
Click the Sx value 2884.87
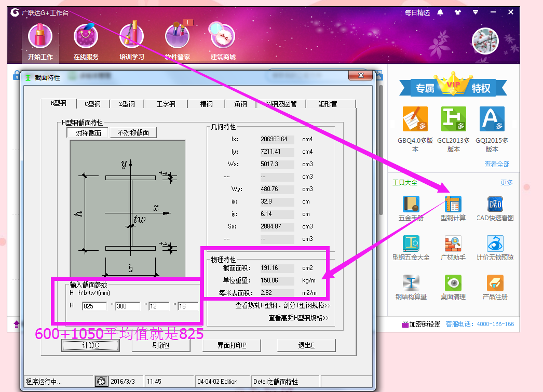click(277, 226)
